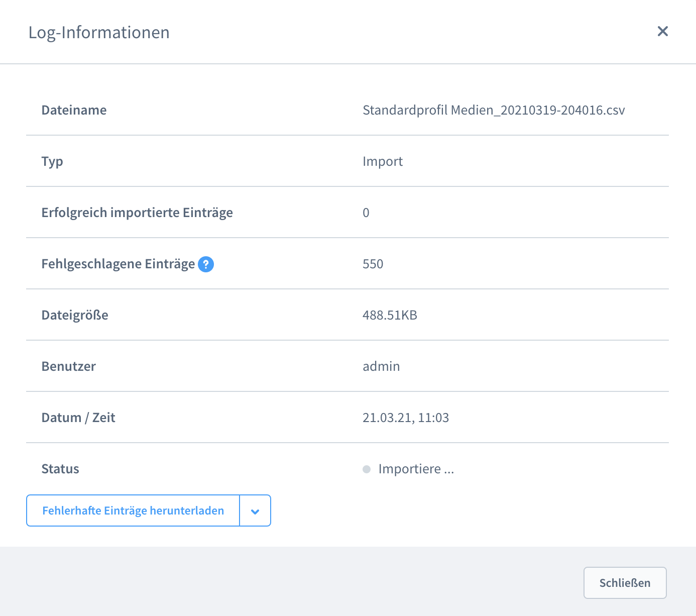This screenshot has width=696, height=616.
Task: Click the help icon beside Fehlgeschlagene Einträge
Action: pyautogui.click(x=206, y=264)
